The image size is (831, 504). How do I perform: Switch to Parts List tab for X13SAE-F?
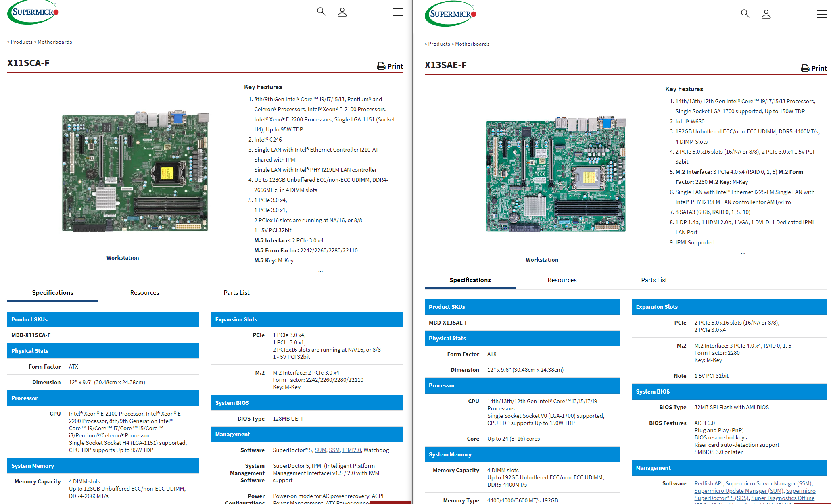click(x=654, y=280)
